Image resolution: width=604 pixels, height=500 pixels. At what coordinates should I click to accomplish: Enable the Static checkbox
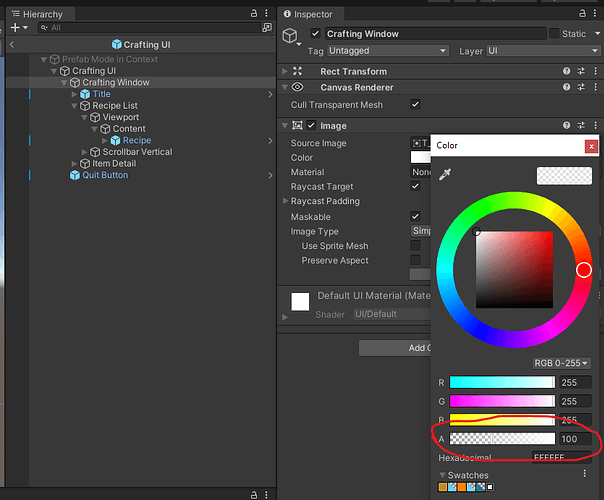tap(555, 34)
